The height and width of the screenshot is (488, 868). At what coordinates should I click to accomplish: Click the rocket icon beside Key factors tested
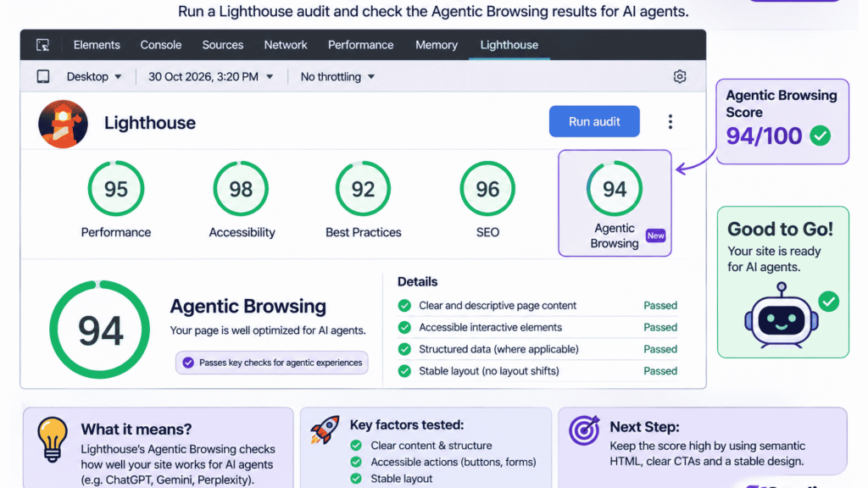[325, 430]
